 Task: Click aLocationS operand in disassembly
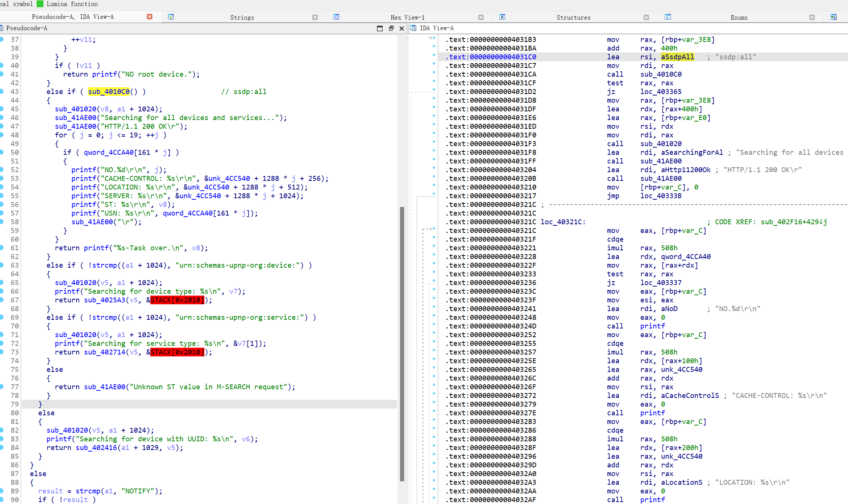coord(681,482)
